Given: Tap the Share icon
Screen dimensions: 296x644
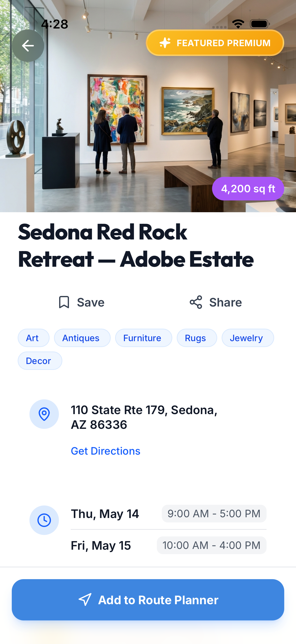Looking at the screenshot, I should [x=196, y=302].
